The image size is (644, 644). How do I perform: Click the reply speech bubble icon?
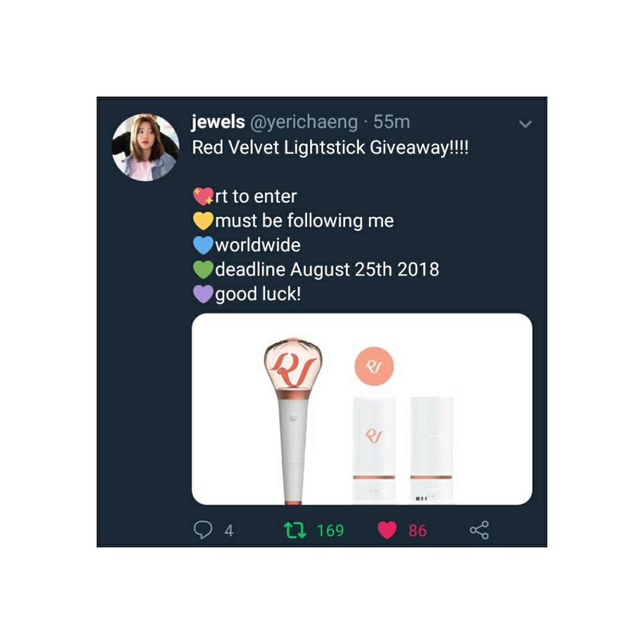203,530
